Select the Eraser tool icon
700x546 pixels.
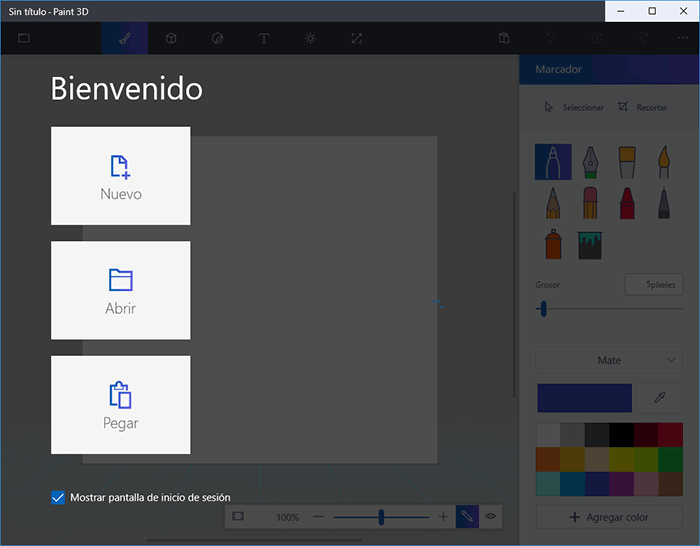(x=590, y=203)
